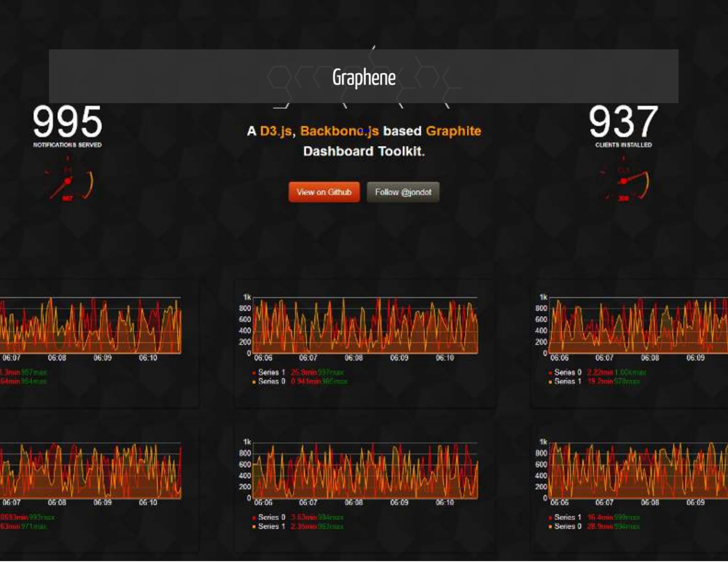
Task: Click the 995 notifications counter
Action: tap(67, 121)
